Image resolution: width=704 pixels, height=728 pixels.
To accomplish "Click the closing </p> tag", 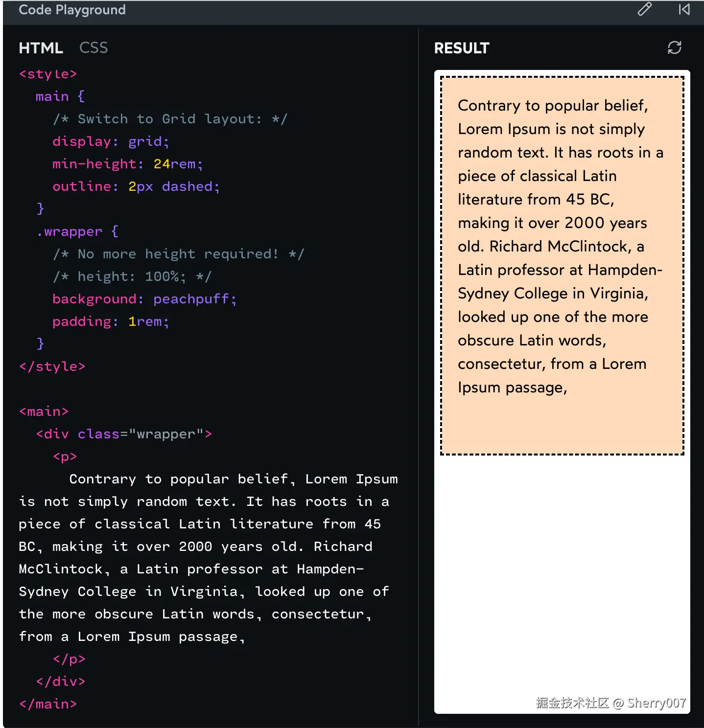I will click(69, 659).
